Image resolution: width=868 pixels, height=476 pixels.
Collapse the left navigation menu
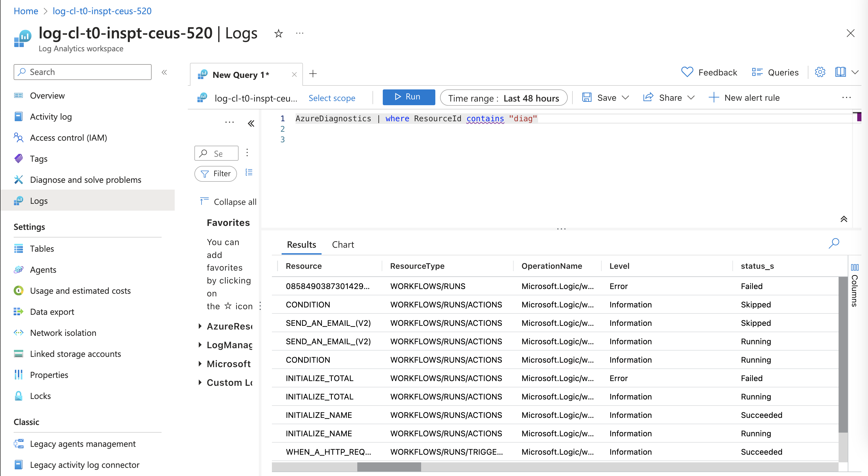164,72
